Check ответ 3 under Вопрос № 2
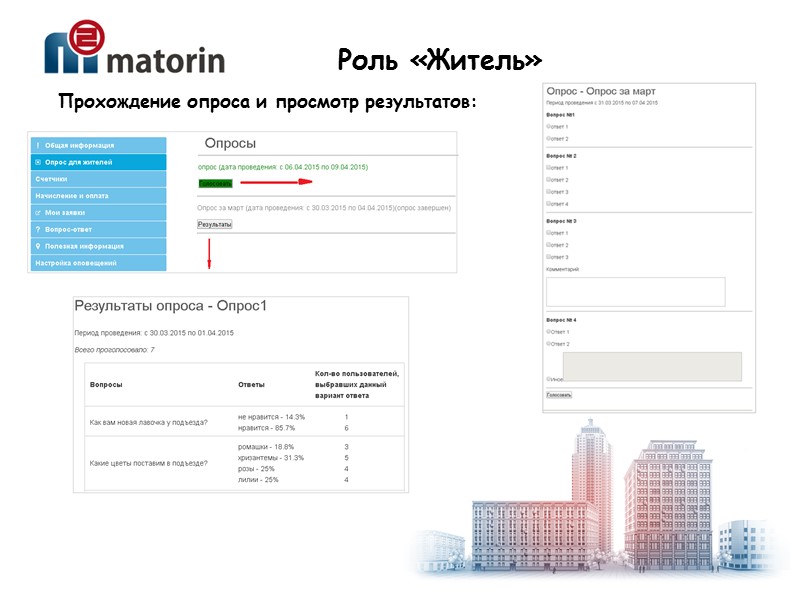The image size is (800, 600). (x=549, y=192)
